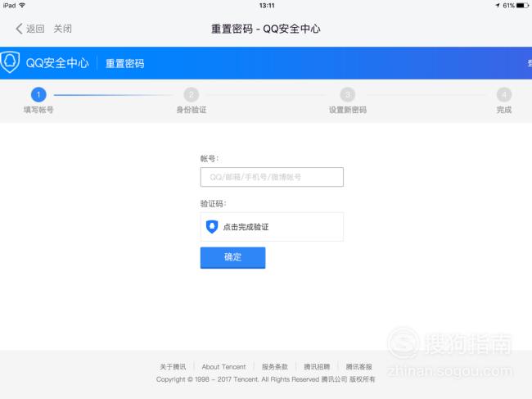Viewport: 532px width, 399px height.
Task: Open the QQ安全中心 header title
Action: (x=57, y=63)
